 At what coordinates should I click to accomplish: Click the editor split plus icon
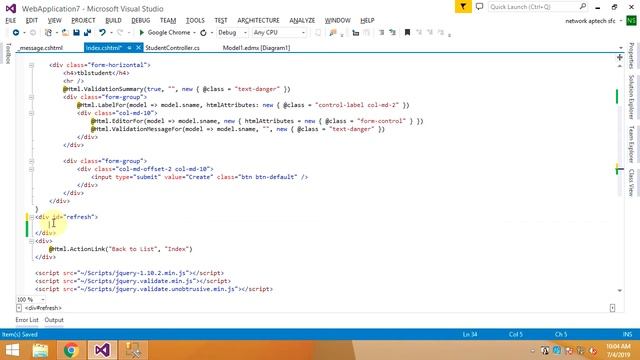tap(620, 58)
